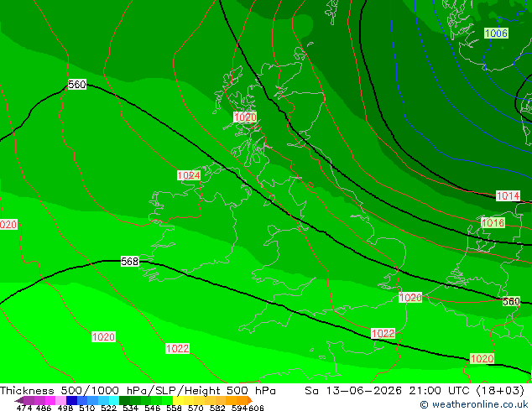Click the black '568' height contour label
Image resolution: width=532 pixels, height=411 pixels.
tap(130, 262)
